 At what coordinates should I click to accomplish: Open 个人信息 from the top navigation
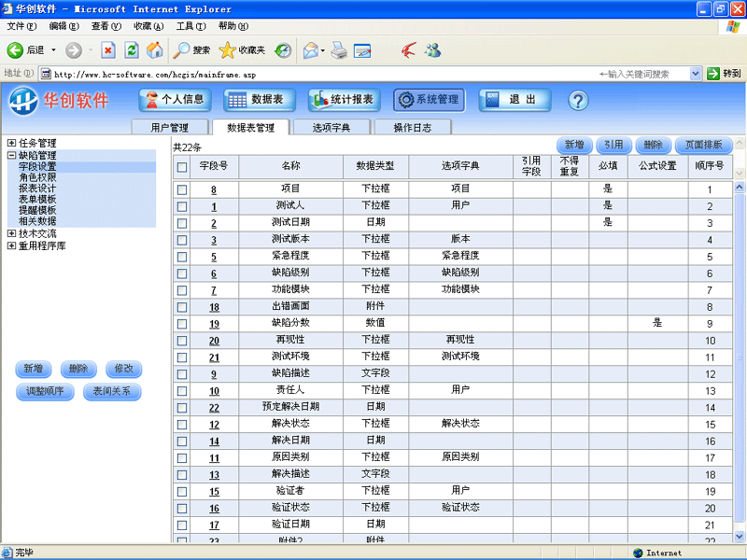[175, 100]
